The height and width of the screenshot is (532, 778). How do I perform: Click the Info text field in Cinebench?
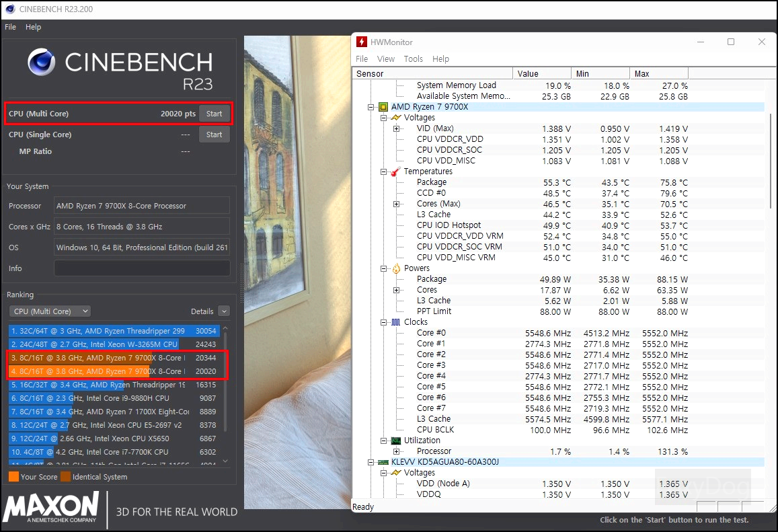[142, 268]
